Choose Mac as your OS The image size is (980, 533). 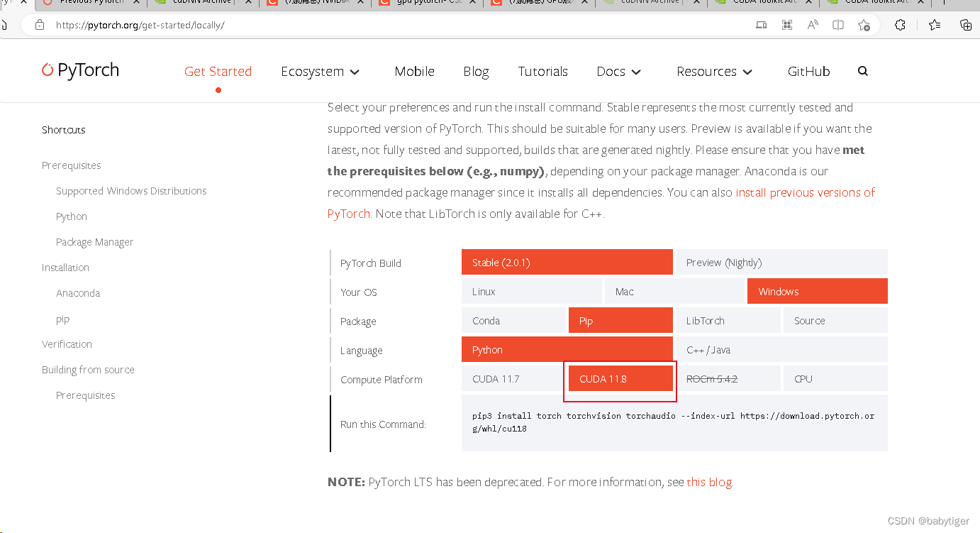tap(674, 291)
